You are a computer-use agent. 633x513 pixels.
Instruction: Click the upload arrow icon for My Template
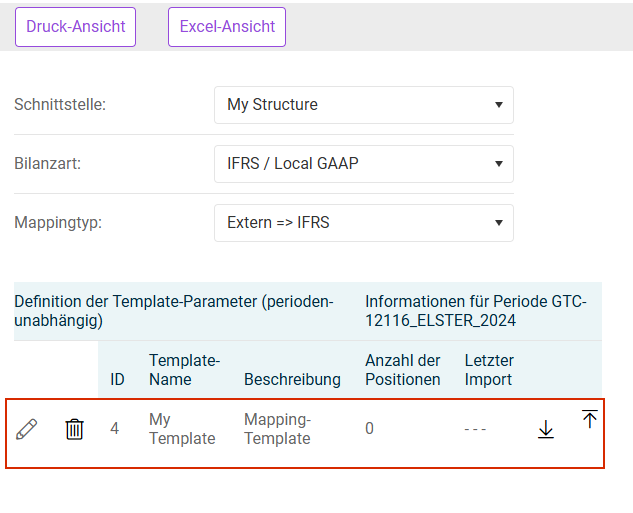click(589, 419)
